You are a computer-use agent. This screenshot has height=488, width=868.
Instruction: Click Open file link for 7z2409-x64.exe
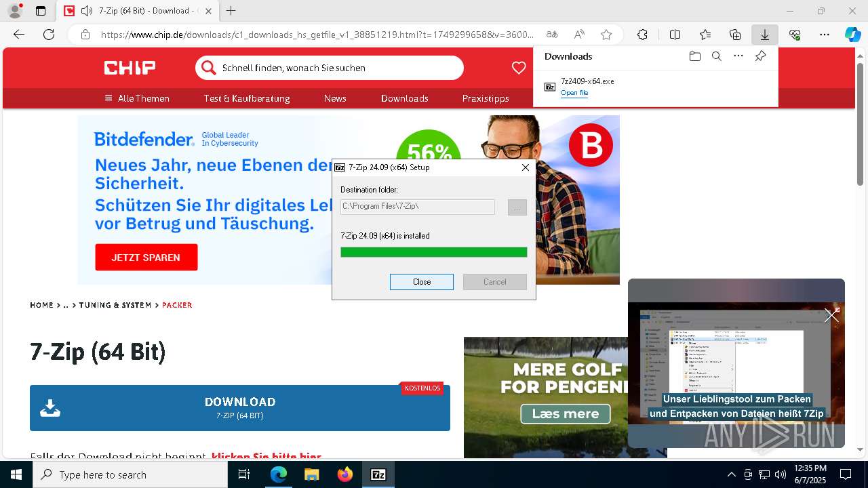574,93
